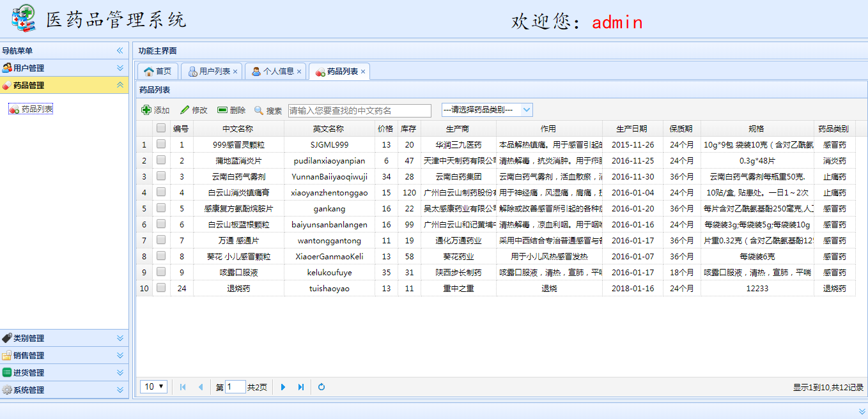The image size is (868, 419).
Task: Go to last page icon
Action: pyautogui.click(x=301, y=387)
